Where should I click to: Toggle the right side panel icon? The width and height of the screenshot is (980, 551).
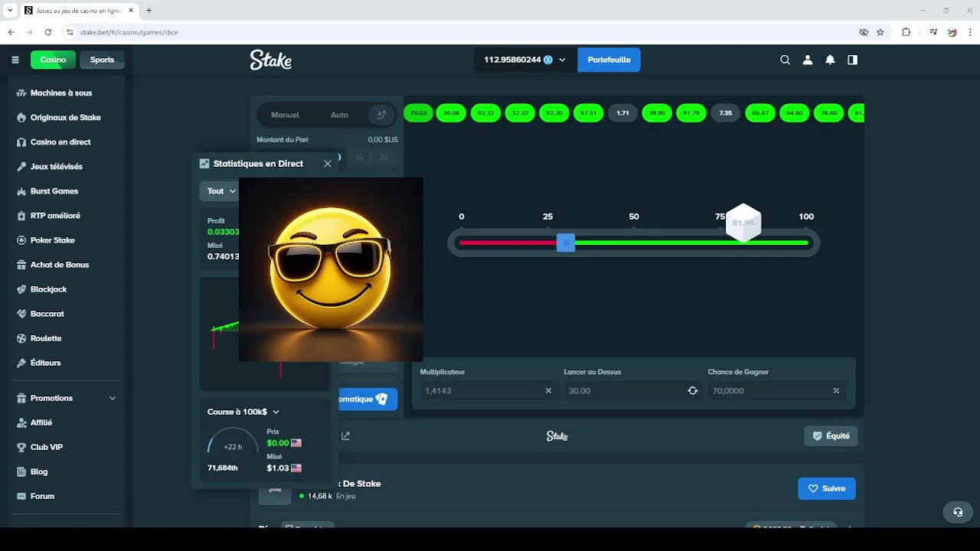[852, 60]
